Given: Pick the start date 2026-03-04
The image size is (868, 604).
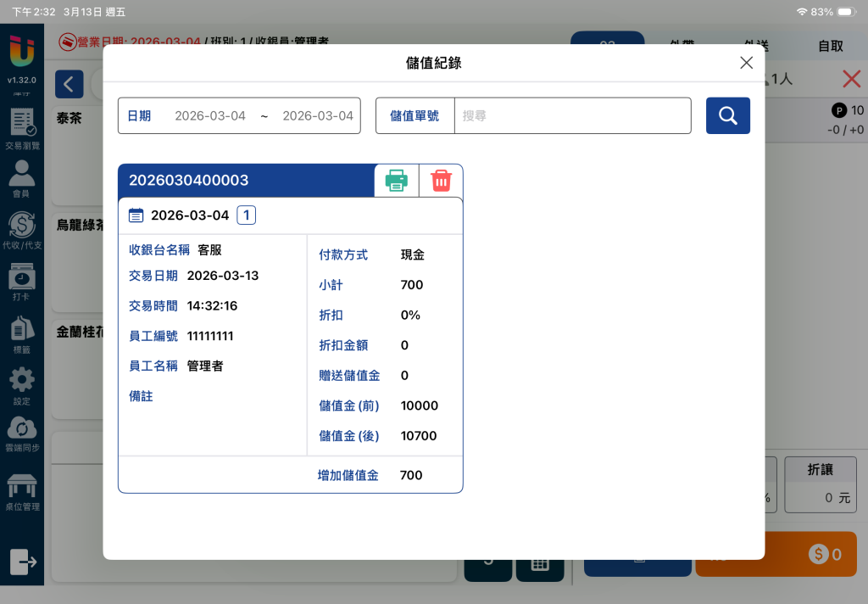Looking at the screenshot, I should click(x=210, y=116).
